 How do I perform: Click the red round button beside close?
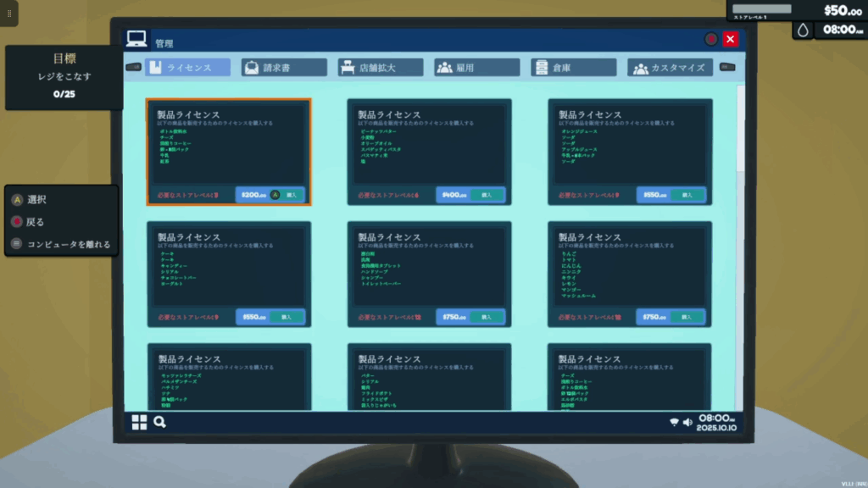(710, 39)
